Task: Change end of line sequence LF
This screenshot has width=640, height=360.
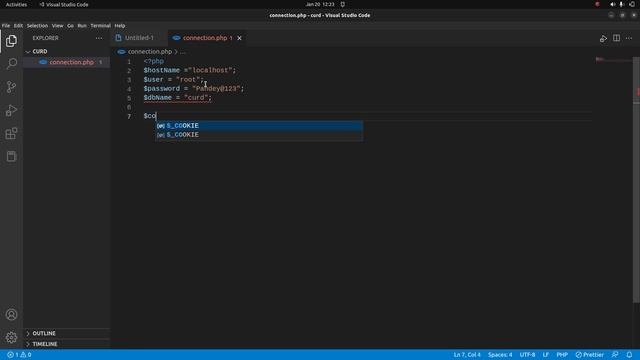Action: [x=546, y=355]
